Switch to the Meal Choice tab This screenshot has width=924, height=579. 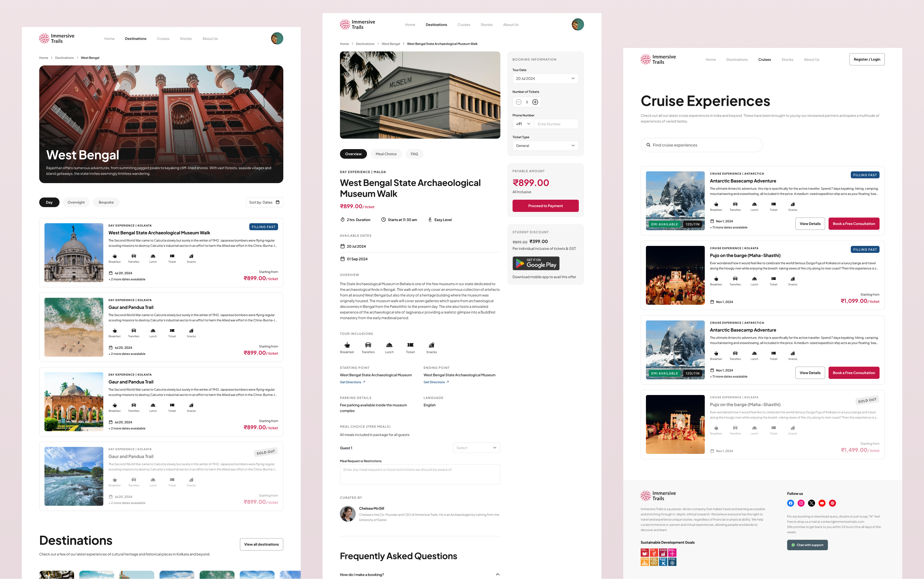coord(386,154)
